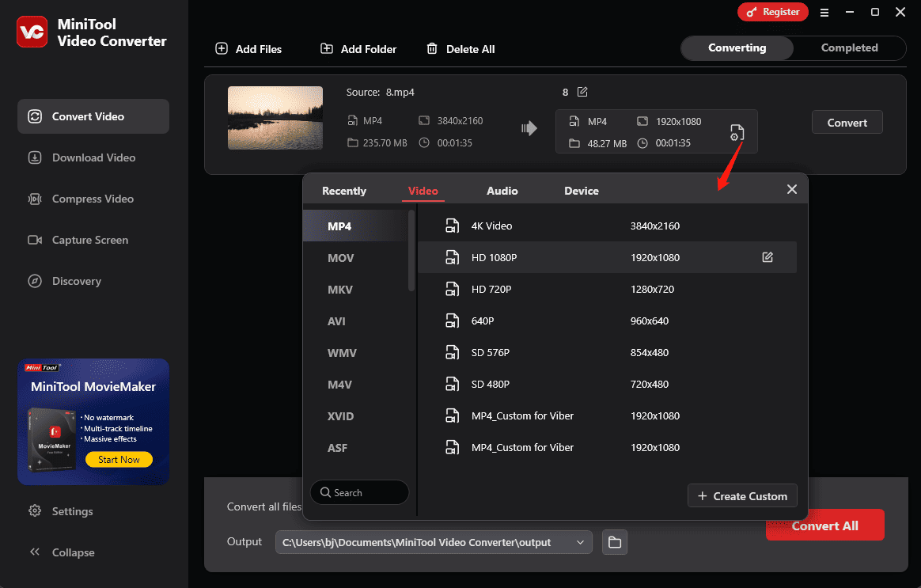Screen dimensions: 921x588
Task: Select the SD 576P preset icon
Action: click(452, 352)
